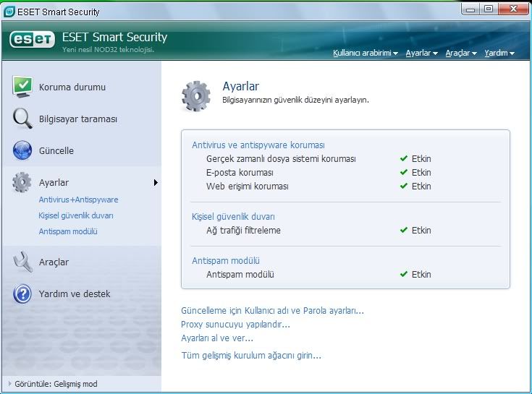
Task: Open Antispam modülü sidebar sublink
Action: 68,231
